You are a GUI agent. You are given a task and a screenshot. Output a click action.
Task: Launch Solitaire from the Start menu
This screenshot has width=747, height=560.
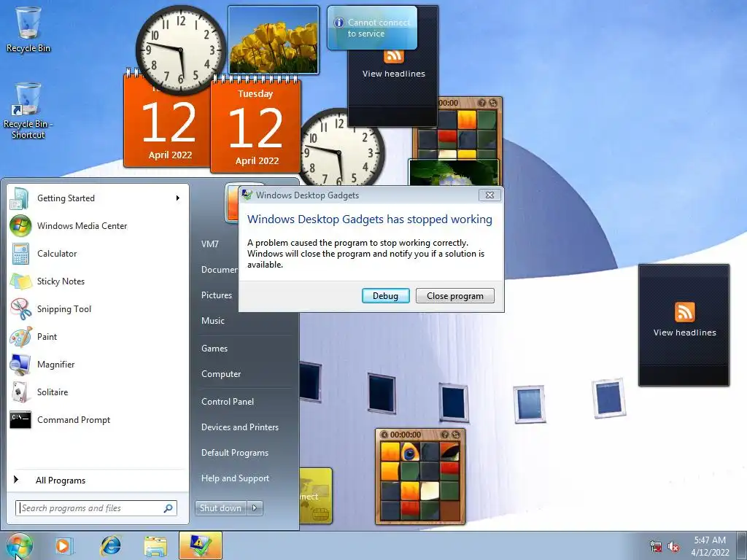(x=98, y=392)
